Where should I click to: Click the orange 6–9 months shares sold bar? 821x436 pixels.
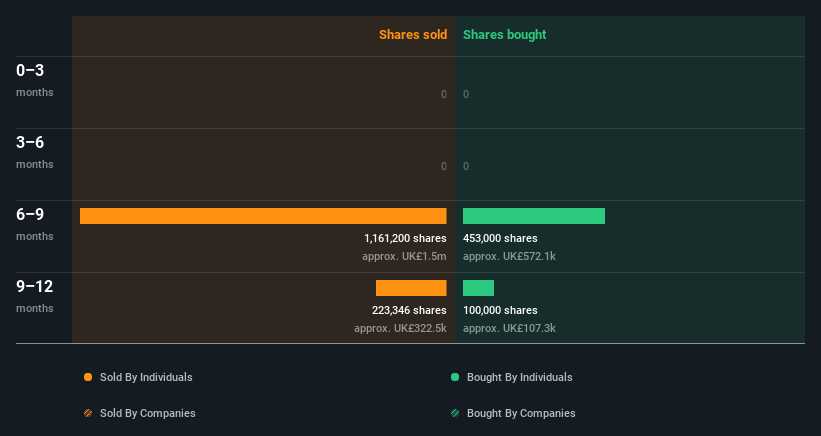click(263, 216)
